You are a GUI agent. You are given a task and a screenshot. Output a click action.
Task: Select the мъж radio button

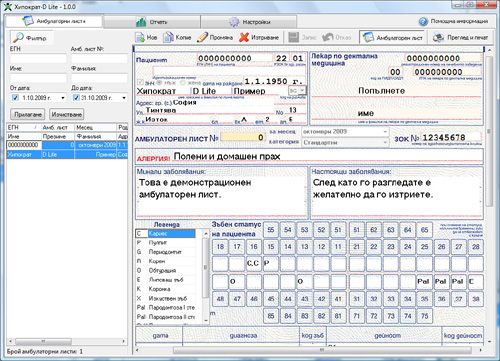pos(159,82)
